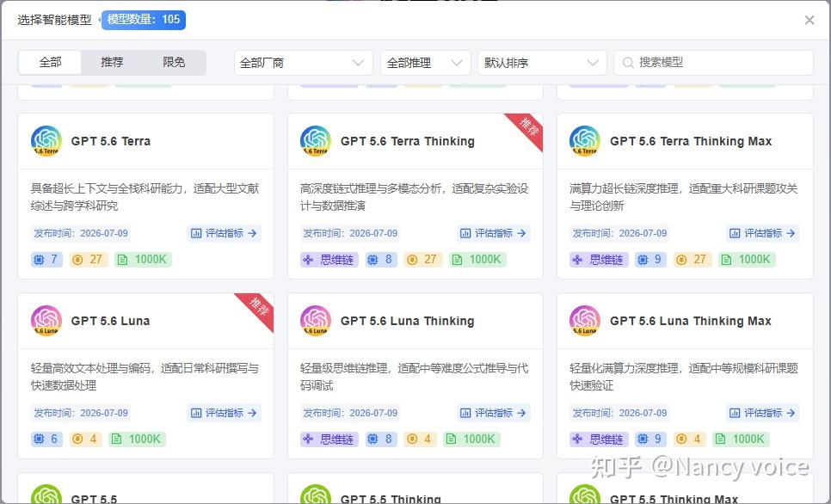
Task: Click 思维链 tag on GPT 5.6 Terra Thinking
Action: [x=329, y=260]
